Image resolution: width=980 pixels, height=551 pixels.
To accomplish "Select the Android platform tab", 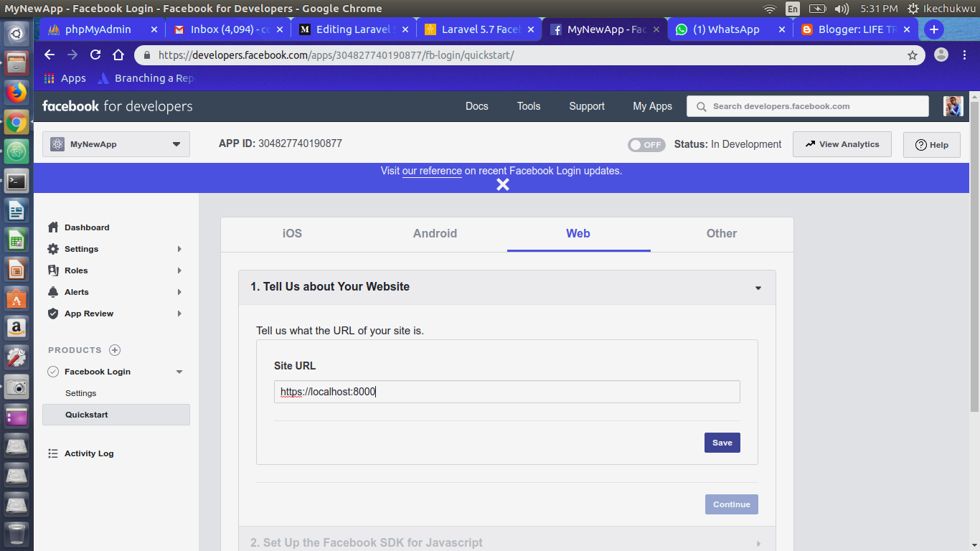I will point(435,234).
